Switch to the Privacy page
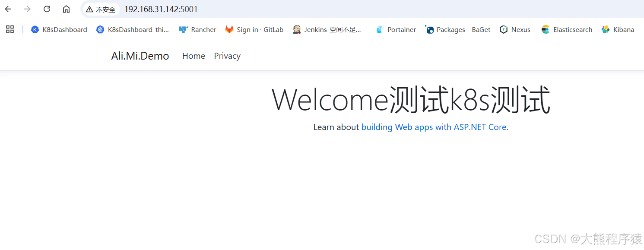The width and height of the screenshot is (644, 250). (227, 56)
